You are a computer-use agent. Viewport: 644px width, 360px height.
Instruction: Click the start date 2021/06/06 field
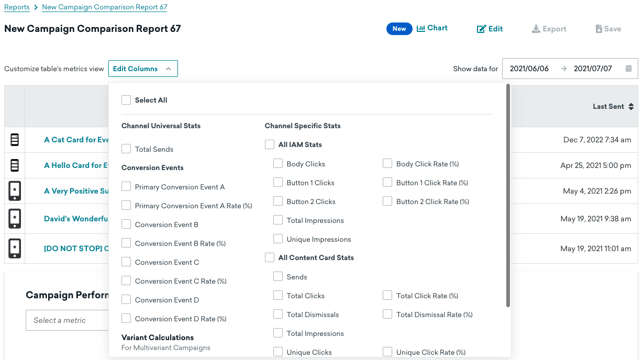pos(529,69)
